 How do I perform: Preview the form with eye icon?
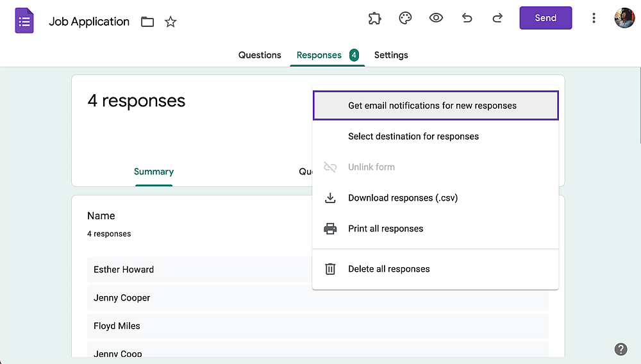pos(436,18)
